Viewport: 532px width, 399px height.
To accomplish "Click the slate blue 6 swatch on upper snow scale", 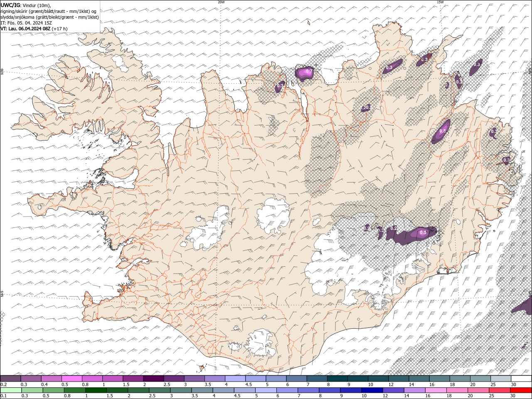I will coord(296,379).
